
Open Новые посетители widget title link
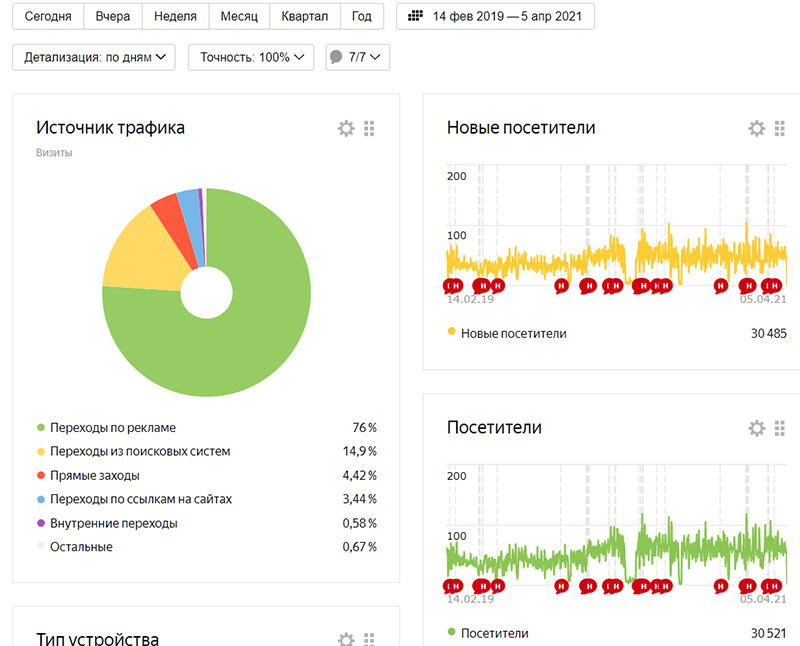520,128
